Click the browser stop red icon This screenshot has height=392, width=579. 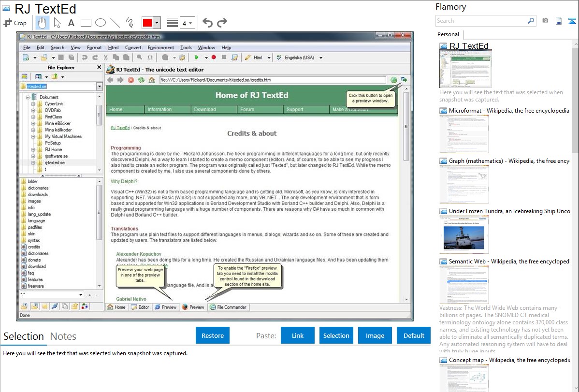130,80
